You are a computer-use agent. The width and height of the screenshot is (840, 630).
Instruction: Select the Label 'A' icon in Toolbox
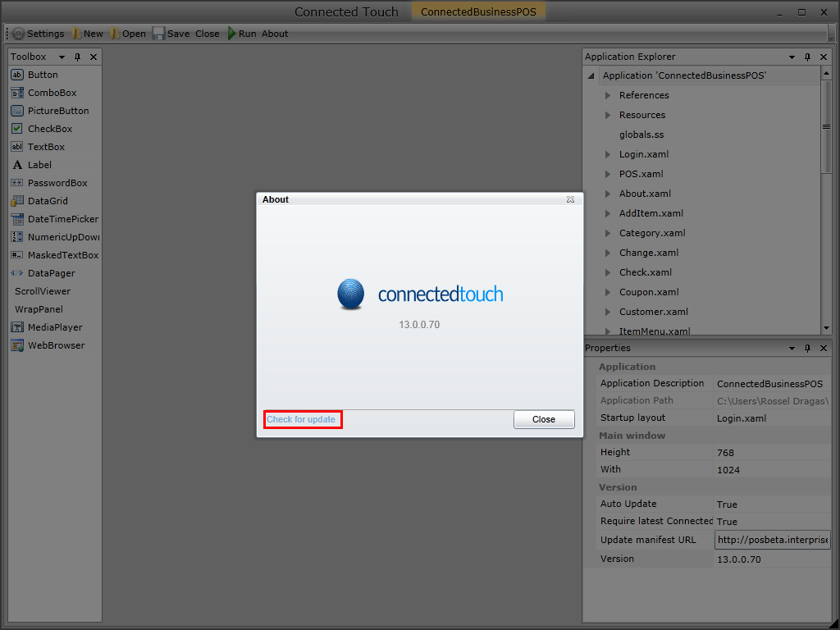(17, 165)
